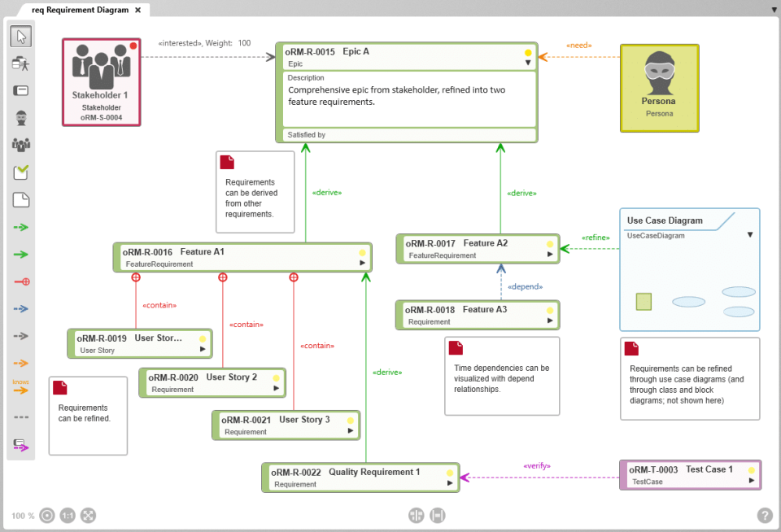Click the green swatch inside Use Case Diagram
Image resolution: width=781 pixels, height=532 pixels.
(643, 301)
